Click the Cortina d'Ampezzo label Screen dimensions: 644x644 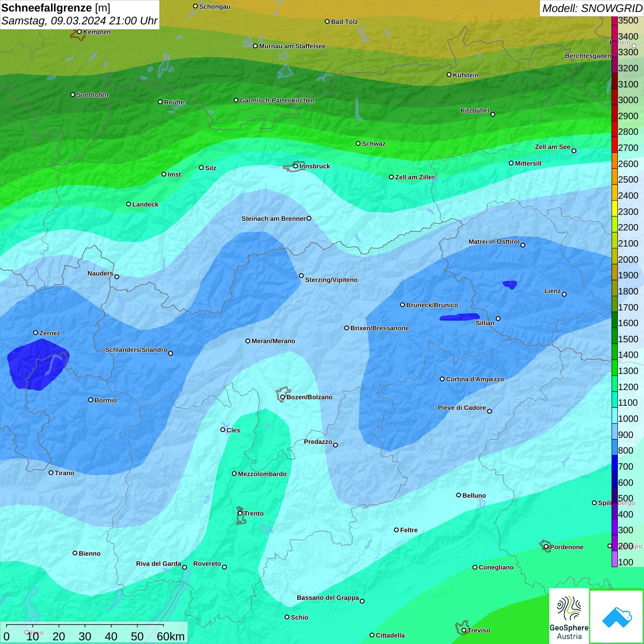(475, 379)
